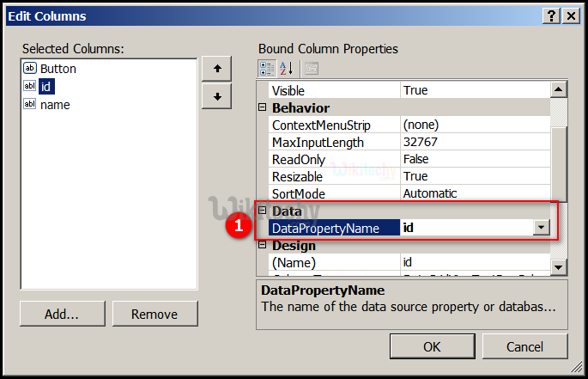Click the Add... button
This screenshot has width=588, height=379.
coord(62,315)
